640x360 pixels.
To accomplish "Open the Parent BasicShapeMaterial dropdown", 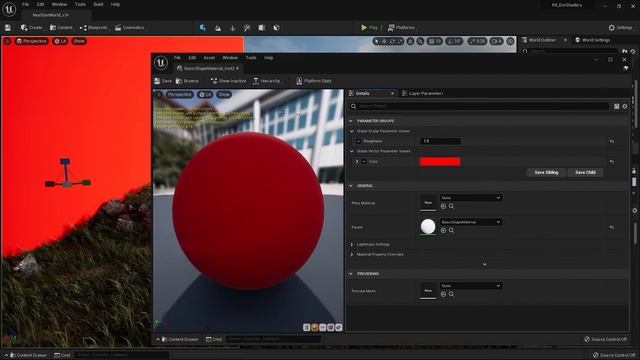I will tap(471, 222).
